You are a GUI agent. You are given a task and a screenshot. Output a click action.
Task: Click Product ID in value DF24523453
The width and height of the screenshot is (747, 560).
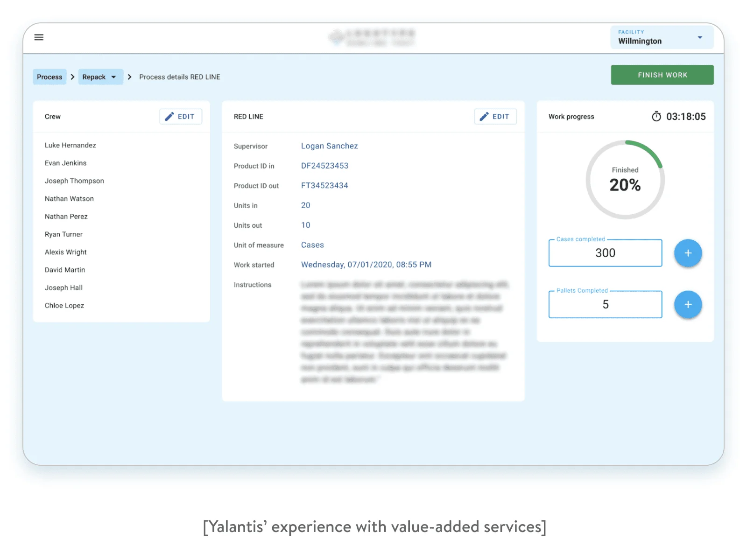tap(324, 166)
